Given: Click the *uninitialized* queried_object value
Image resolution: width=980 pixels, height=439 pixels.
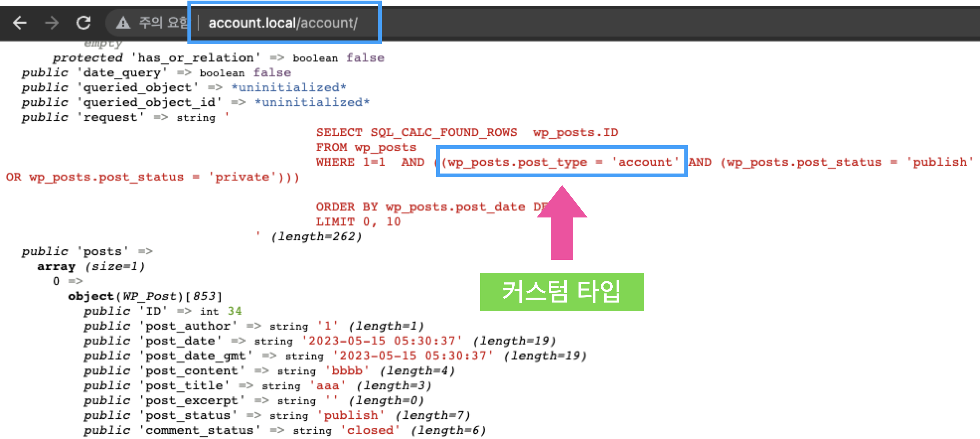Looking at the screenshot, I should click(x=289, y=88).
